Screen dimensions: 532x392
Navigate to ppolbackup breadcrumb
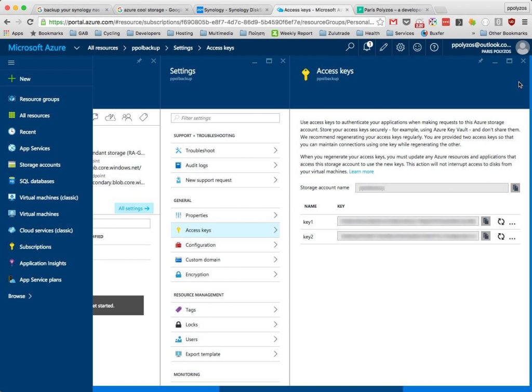[145, 48]
